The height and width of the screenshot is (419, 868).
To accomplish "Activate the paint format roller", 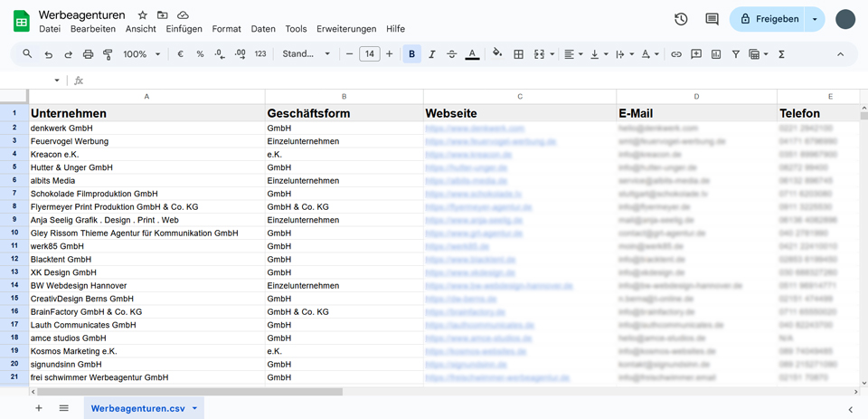I will 108,54.
